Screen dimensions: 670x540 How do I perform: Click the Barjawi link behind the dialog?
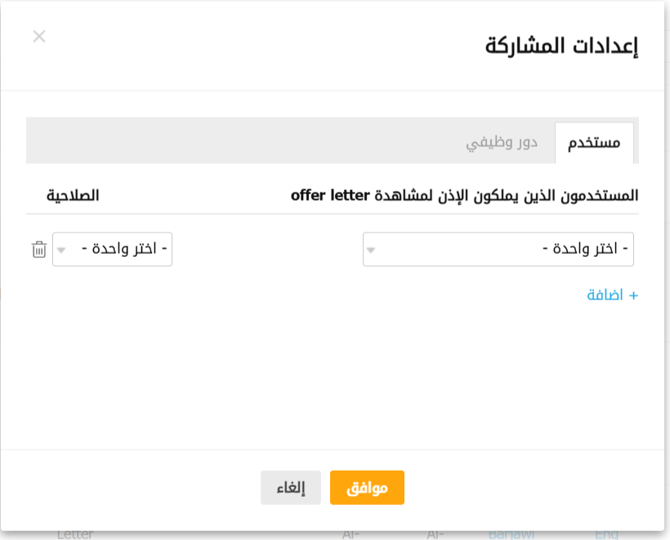tap(511, 535)
